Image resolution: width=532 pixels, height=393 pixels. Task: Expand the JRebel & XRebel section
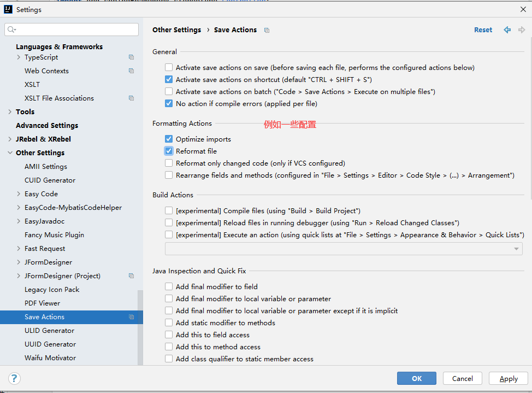click(10, 139)
